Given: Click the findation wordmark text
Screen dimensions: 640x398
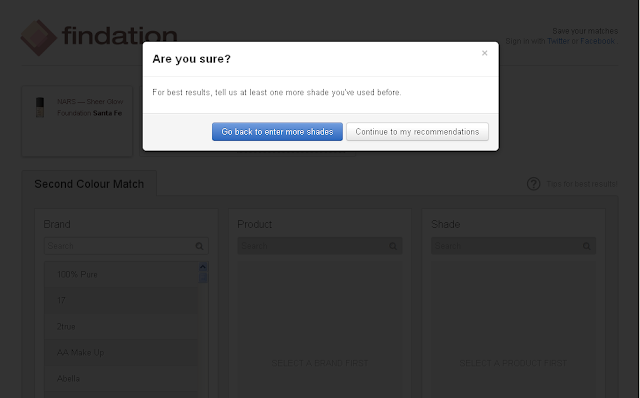Looking at the screenshot, I should pyautogui.click(x=120, y=36).
